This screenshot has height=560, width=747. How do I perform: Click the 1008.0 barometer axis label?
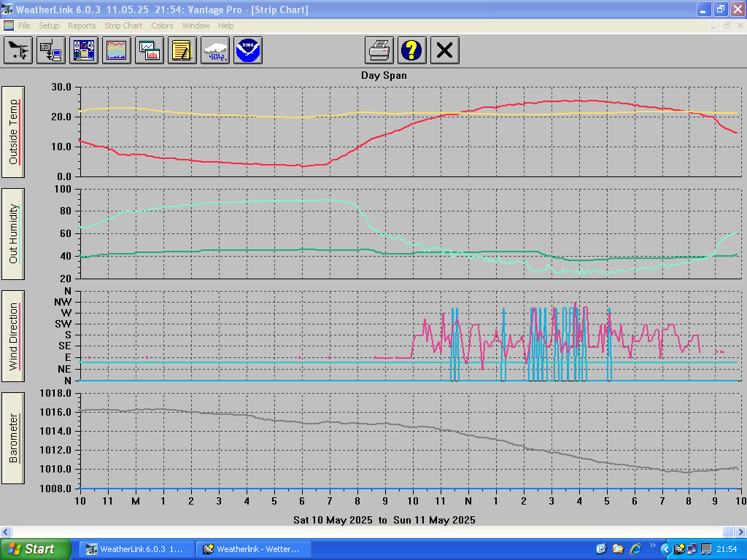(55, 489)
